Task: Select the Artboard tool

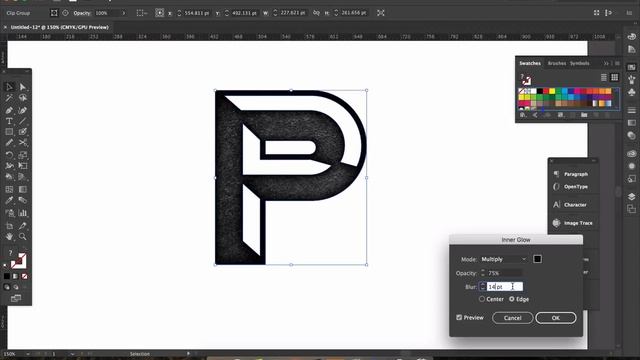Action: point(9,226)
